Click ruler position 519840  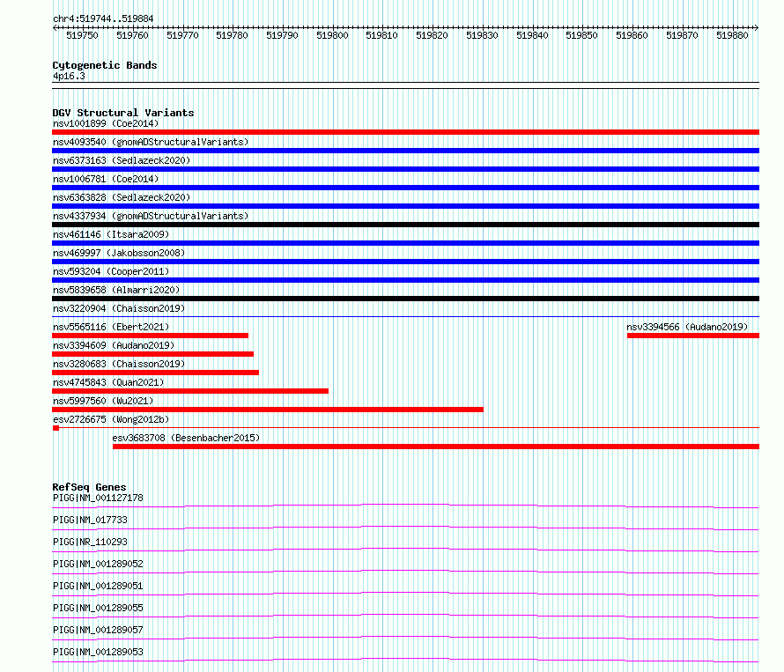click(x=532, y=35)
